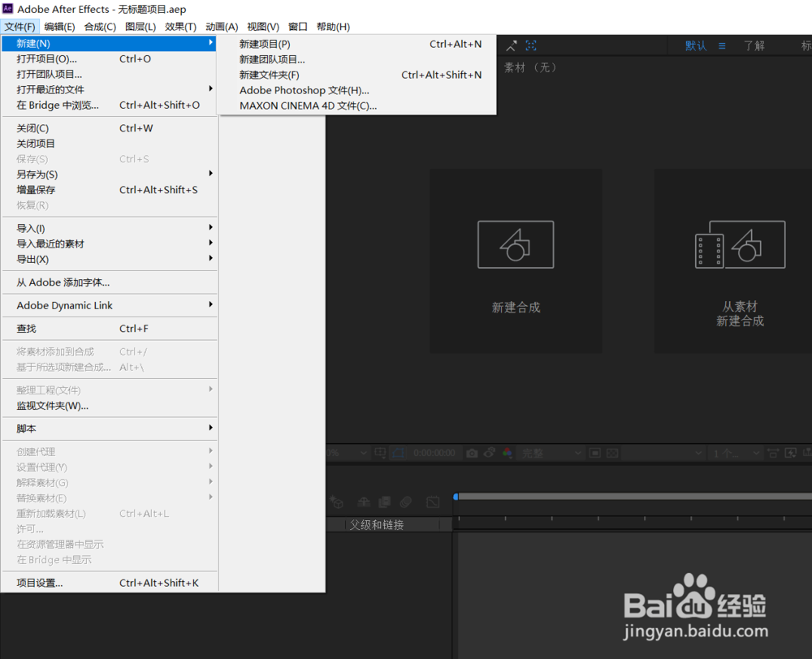
Task: Choose MAXON CINEMA 4D 文件(C)... entry
Action: coord(356,106)
